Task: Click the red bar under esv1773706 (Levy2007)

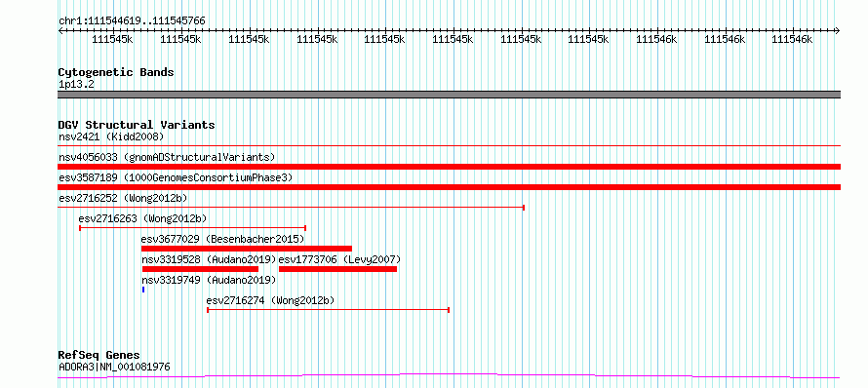Action: coord(337,269)
